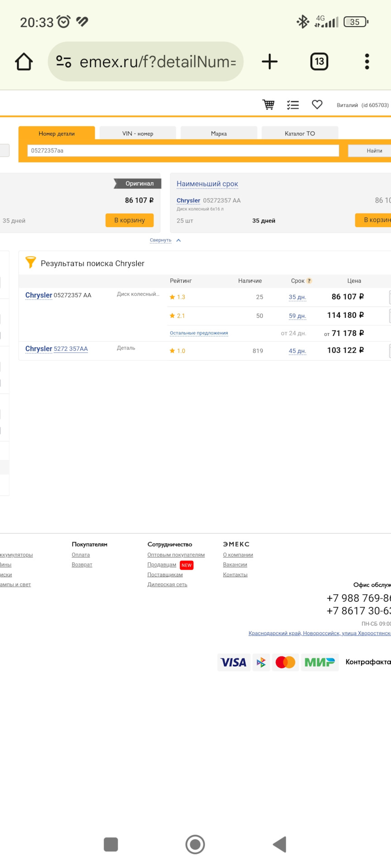Open the Вакансии footer link
Viewport: 391px width, 868px height.
[235, 565]
